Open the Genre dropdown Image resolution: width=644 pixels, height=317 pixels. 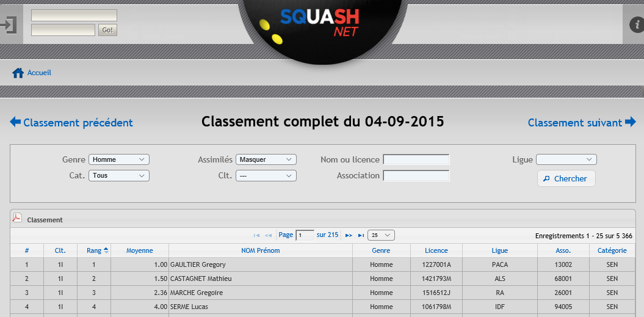click(118, 159)
